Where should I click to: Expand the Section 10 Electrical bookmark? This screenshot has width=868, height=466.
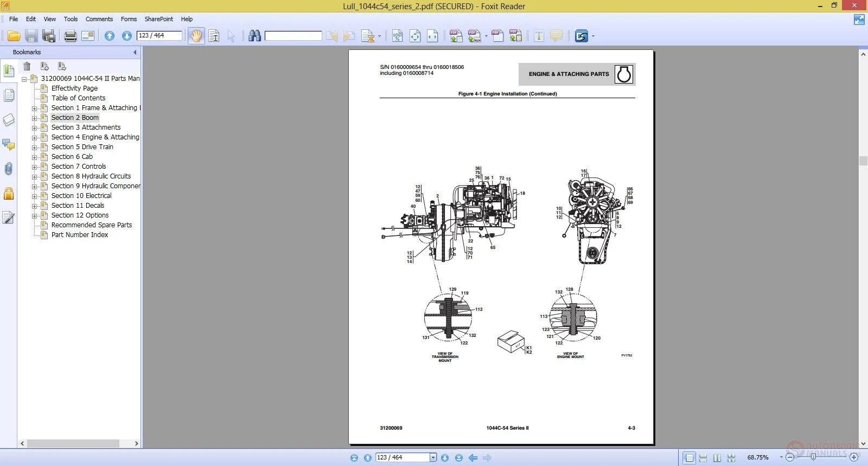coord(35,196)
